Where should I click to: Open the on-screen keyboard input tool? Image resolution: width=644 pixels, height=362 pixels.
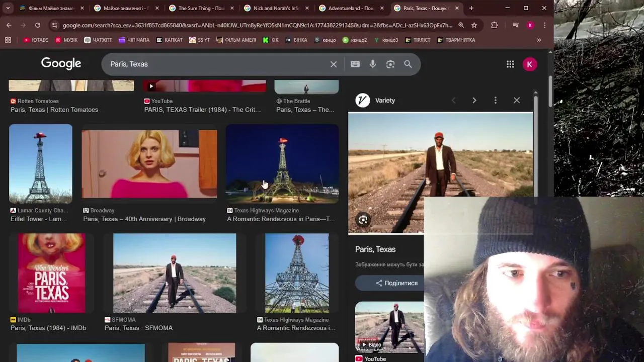tap(355, 64)
